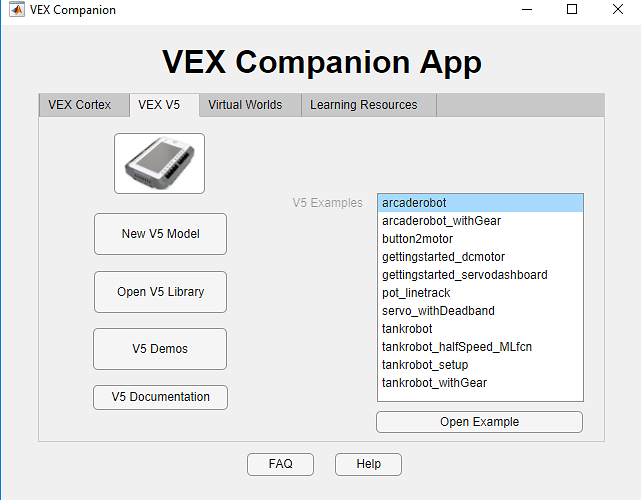Viewport: 641px width, 500px height.
Task: Select arcaderobot in the examples list
Action: point(480,203)
